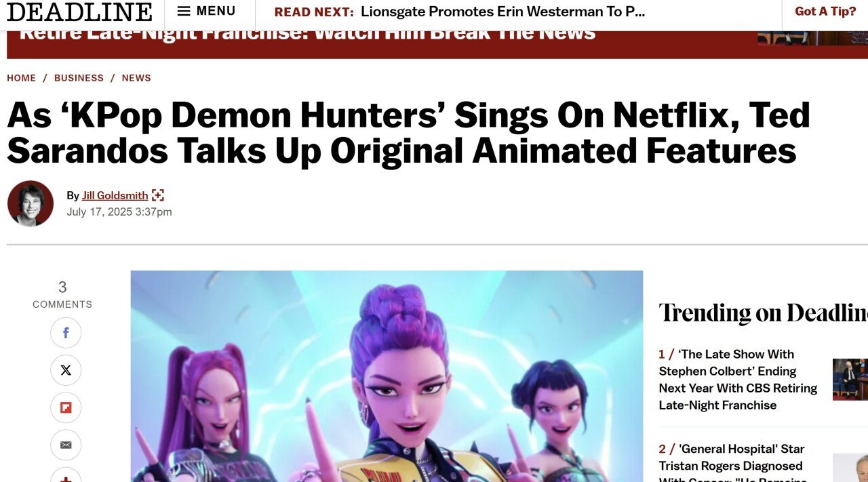Screen dimensions: 868x482
Task: Open Got A Tip? link
Action: click(825, 12)
